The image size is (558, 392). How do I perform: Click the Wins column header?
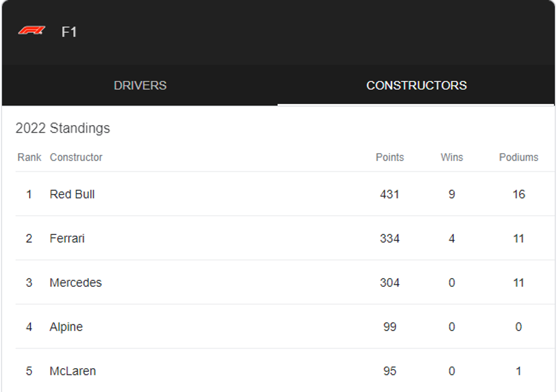tap(452, 157)
